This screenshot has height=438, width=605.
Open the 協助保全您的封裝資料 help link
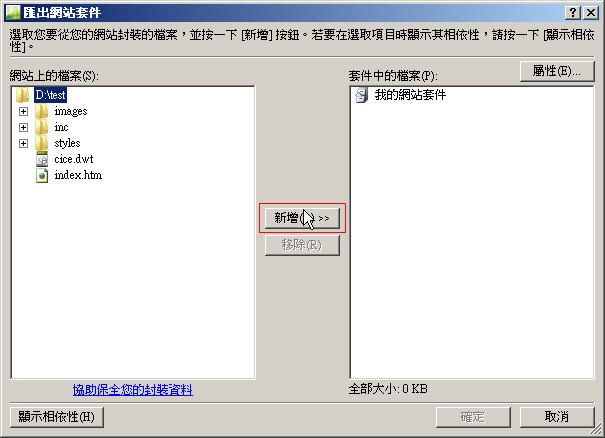pos(133,390)
